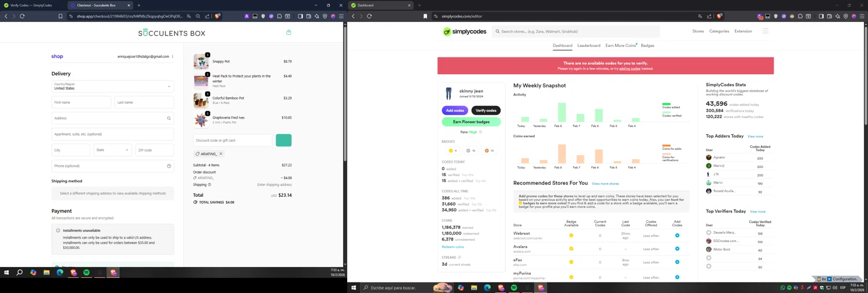Click the search icon in the Address field
Screen dimensions: 868x293
point(169,118)
